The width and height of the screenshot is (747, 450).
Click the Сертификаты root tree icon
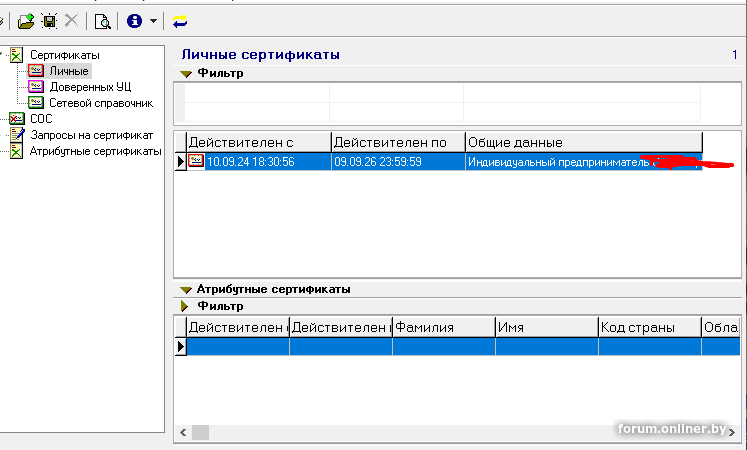[17, 55]
